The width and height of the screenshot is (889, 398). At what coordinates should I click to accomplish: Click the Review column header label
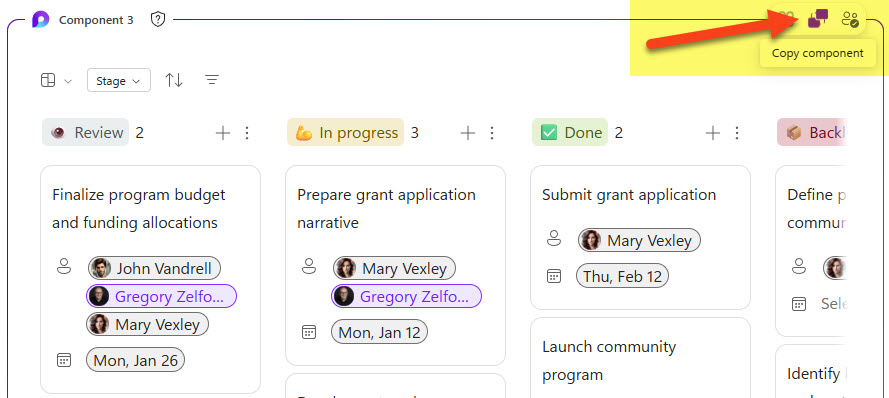pyautogui.click(x=86, y=133)
